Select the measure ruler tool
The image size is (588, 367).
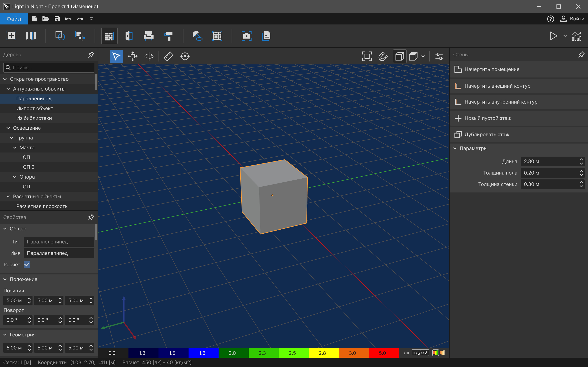pyautogui.click(x=168, y=56)
